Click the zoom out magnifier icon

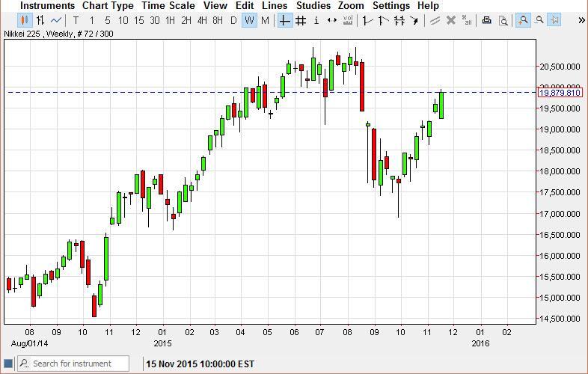point(539,20)
